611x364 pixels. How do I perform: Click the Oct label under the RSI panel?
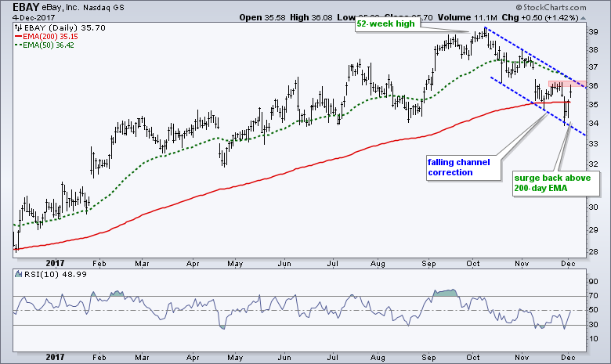click(473, 358)
